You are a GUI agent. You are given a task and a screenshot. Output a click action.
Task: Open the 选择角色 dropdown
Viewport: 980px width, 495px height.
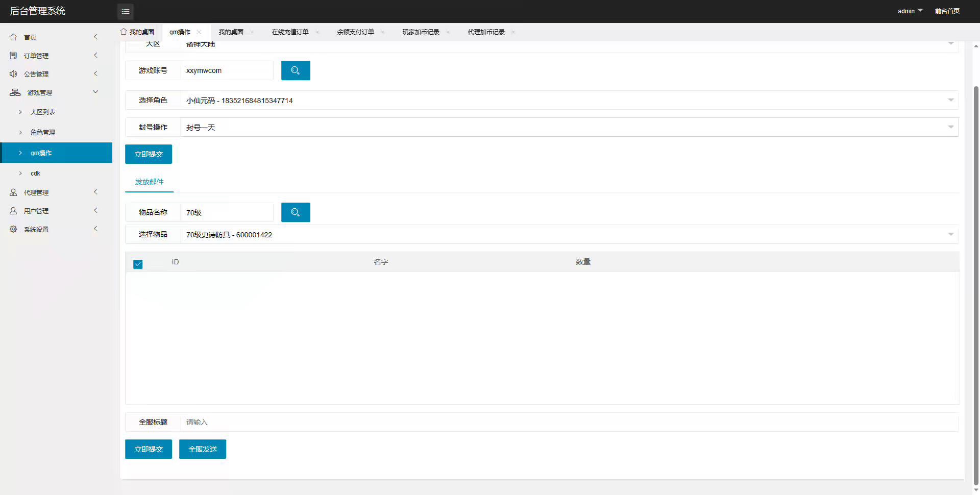569,100
